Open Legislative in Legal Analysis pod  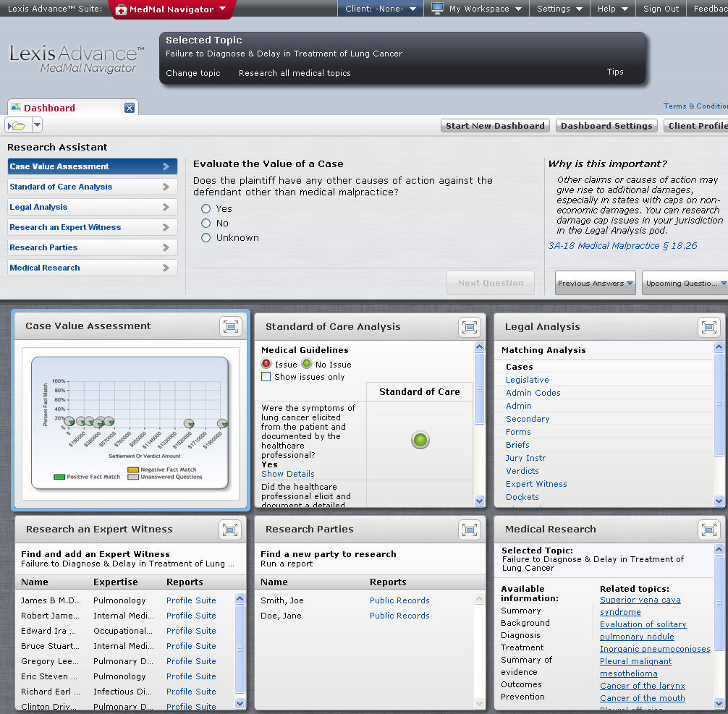[528, 380]
